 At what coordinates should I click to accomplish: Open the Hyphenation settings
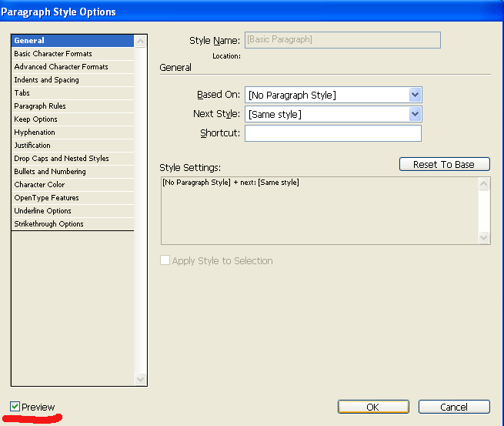[72, 132]
